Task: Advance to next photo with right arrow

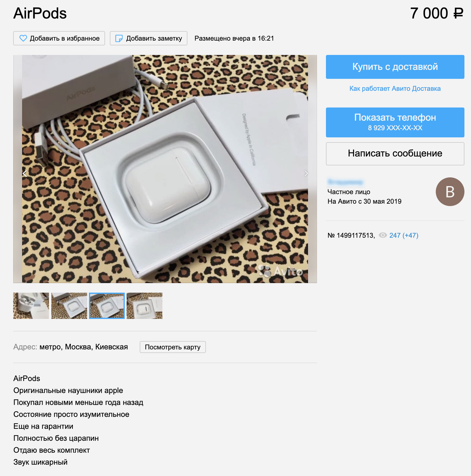Action: pyautogui.click(x=306, y=173)
